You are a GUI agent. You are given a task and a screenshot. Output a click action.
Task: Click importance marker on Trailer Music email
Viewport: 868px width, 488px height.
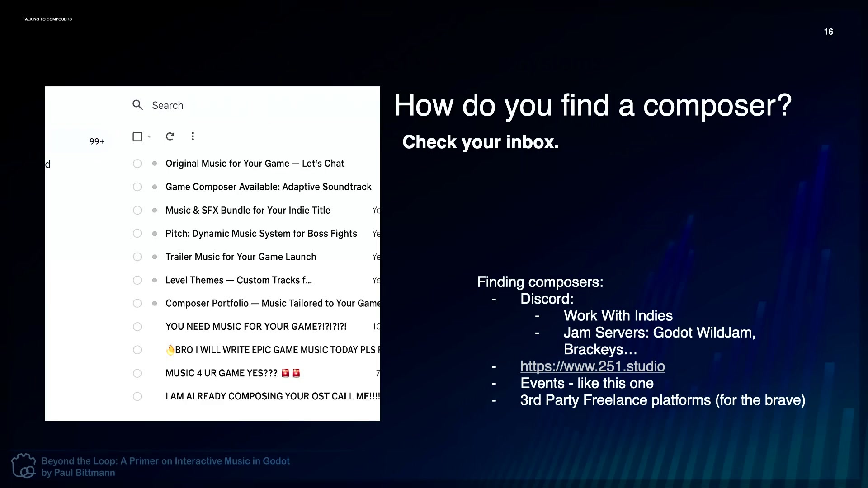(x=155, y=257)
